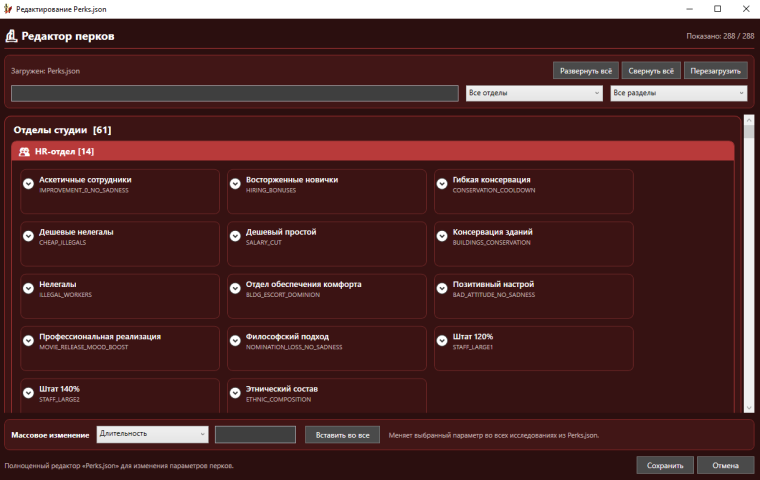
Task: Click the Развернуть всё button
Action: (586, 71)
